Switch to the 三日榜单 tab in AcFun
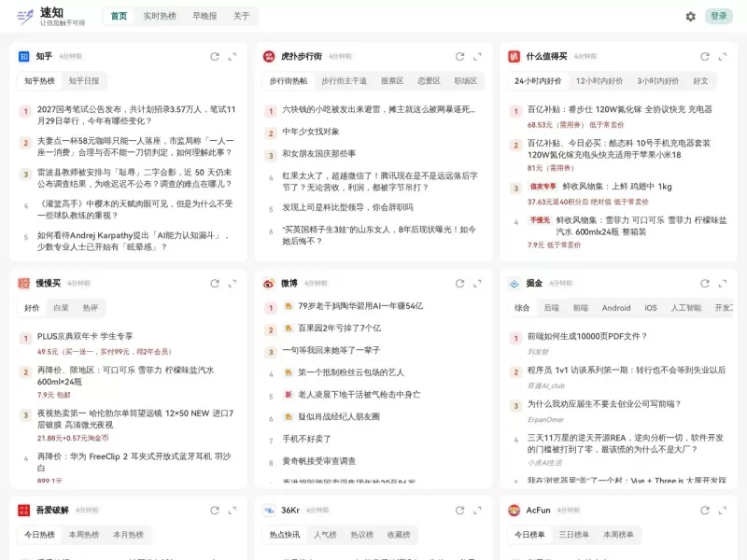 573,535
